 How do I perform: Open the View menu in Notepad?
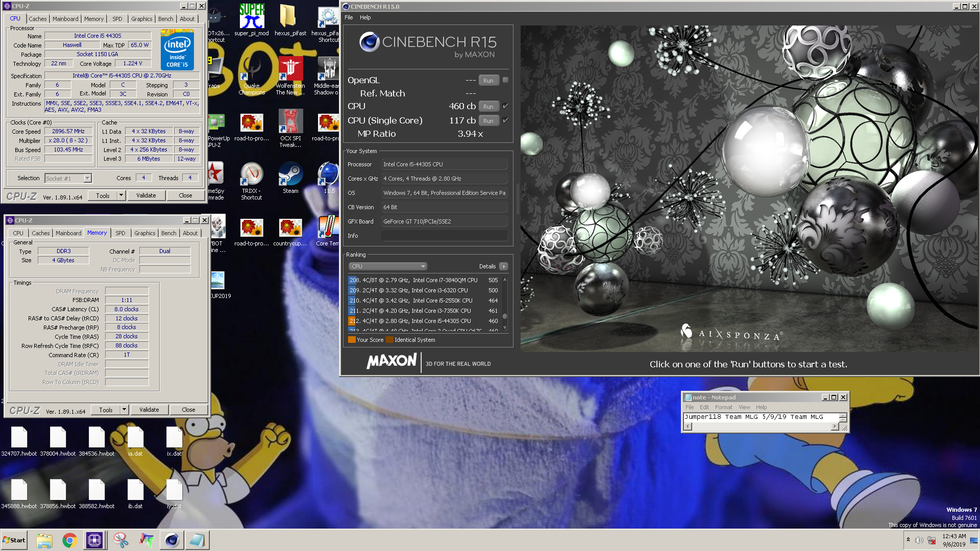point(744,407)
